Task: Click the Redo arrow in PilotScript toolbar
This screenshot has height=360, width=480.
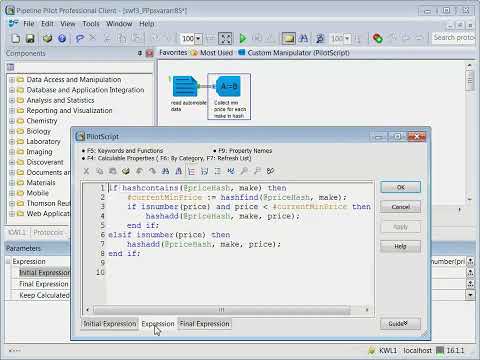Action: tap(152, 171)
